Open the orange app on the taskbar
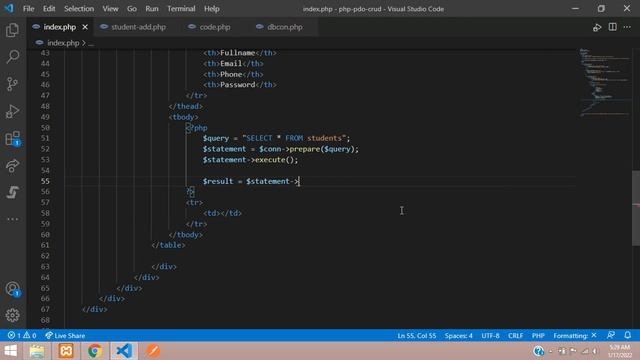This screenshot has height=360, width=640. click(153, 351)
